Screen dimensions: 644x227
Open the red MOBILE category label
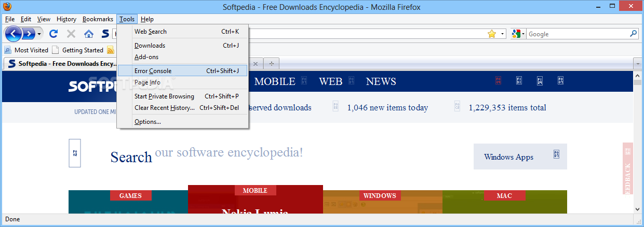[x=255, y=190]
